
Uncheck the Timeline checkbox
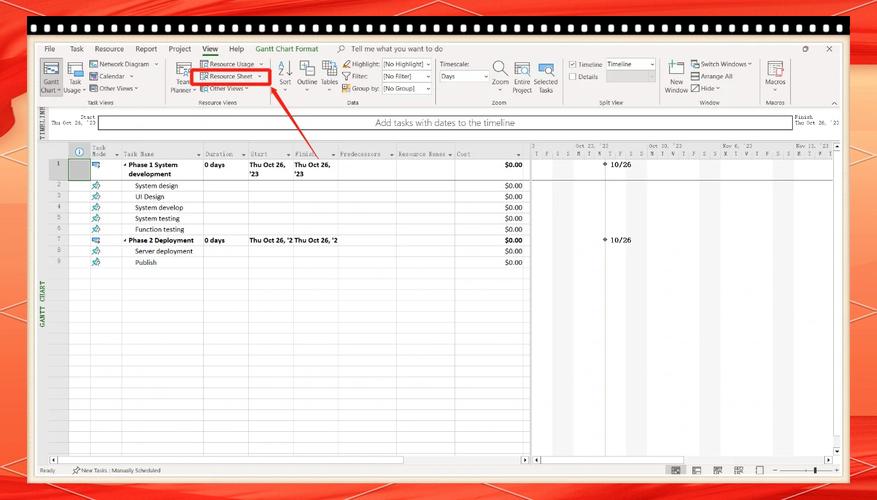(572, 64)
